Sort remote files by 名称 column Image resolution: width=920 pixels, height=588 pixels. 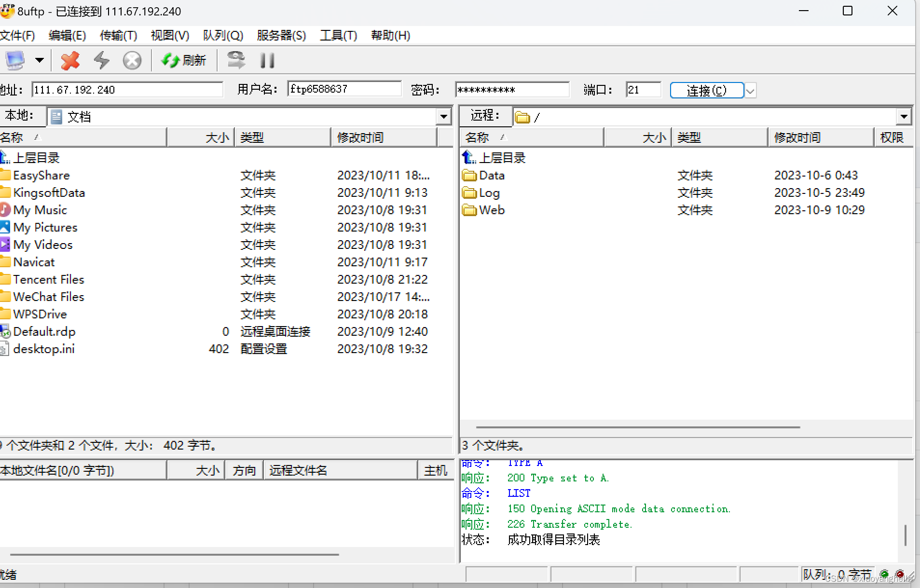click(532, 137)
